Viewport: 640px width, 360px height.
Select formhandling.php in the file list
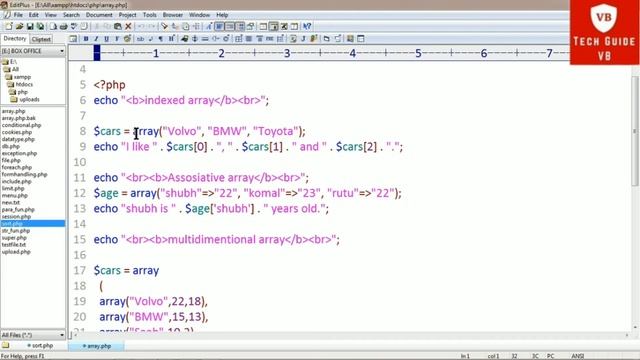tap(24, 174)
